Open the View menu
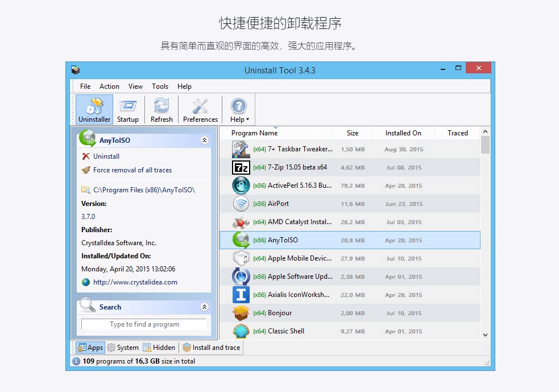Screen dimensions: 559x392 click(135, 86)
